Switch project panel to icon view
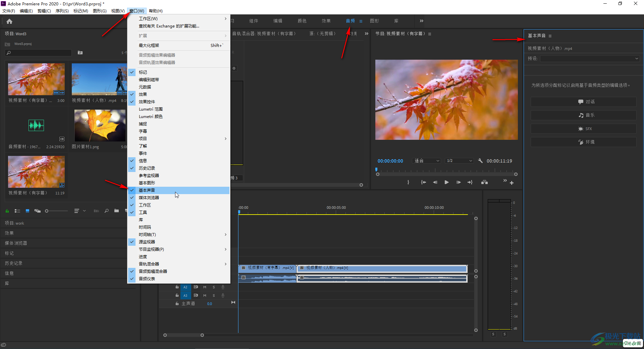The image size is (644, 349). [28, 211]
